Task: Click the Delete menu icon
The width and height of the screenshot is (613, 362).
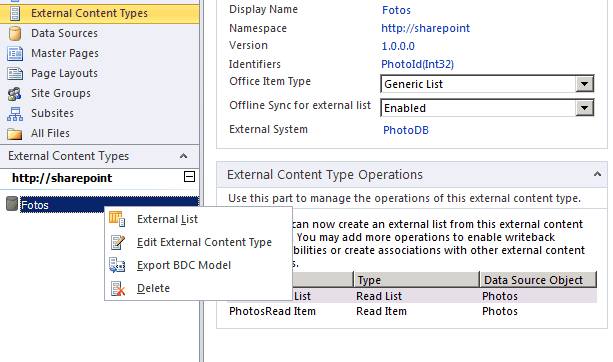Action: [x=118, y=289]
